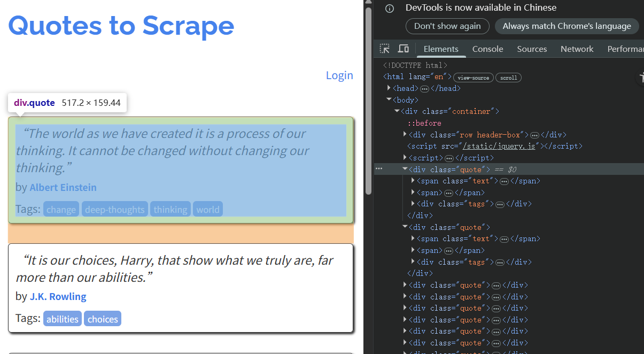Toggle the device toolbar icon
Screen dimensions: 644x354
[x=404, y=49]
